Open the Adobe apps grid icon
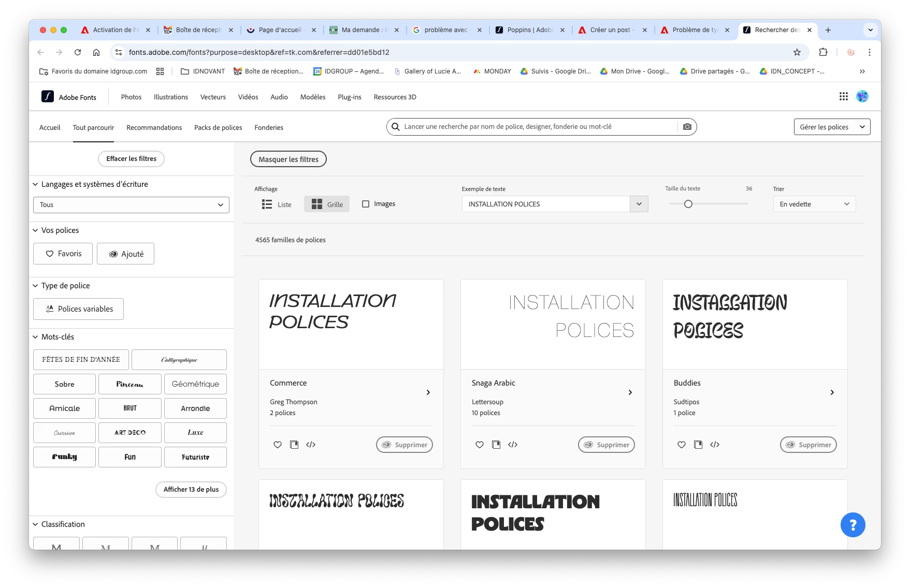The height and width of the screenshot is (588, 910). pyautogui.click(x=843, y=96)
